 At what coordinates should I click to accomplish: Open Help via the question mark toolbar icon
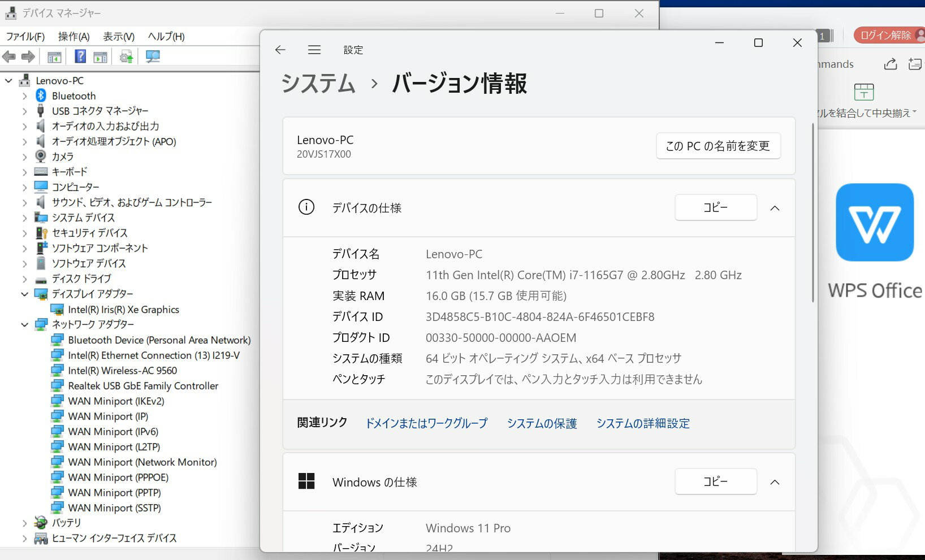point(79,57)
